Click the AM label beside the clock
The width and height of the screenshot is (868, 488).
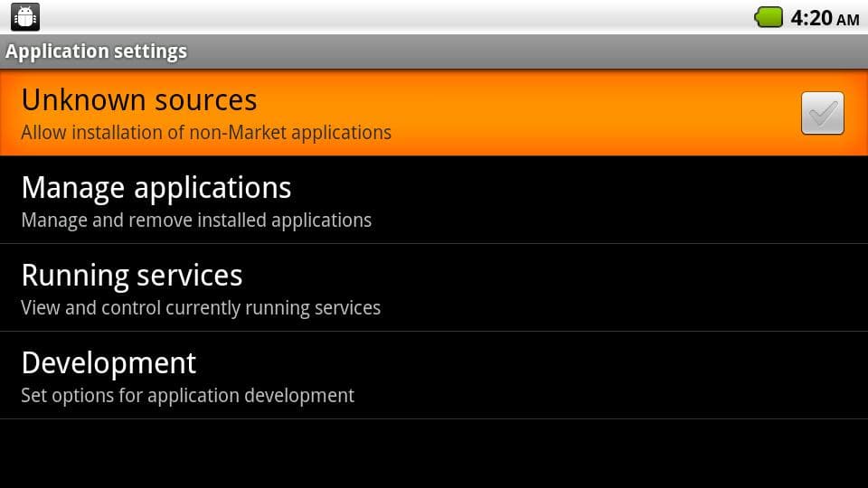click(x=848, y=20)
